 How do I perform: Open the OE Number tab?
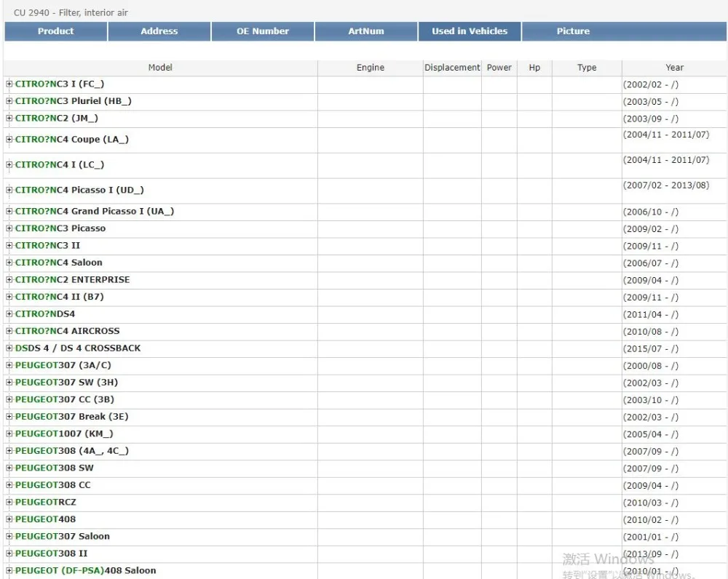(x=263, y=31)
